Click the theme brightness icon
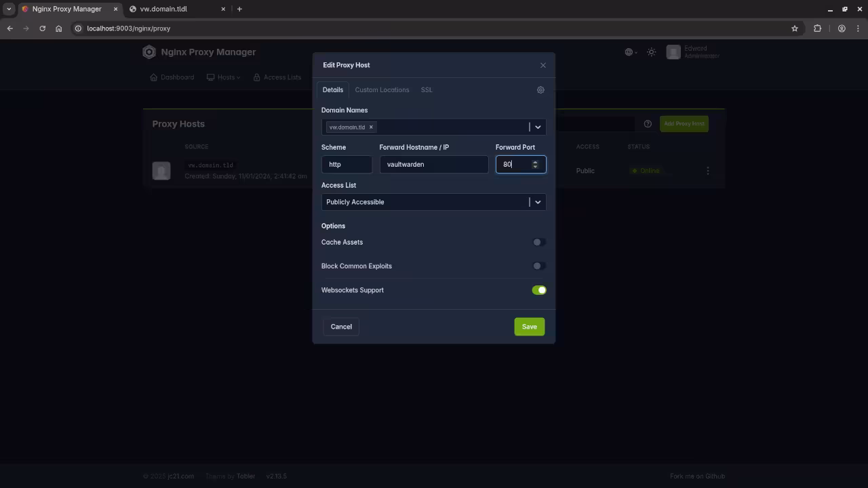 [651, 52]
